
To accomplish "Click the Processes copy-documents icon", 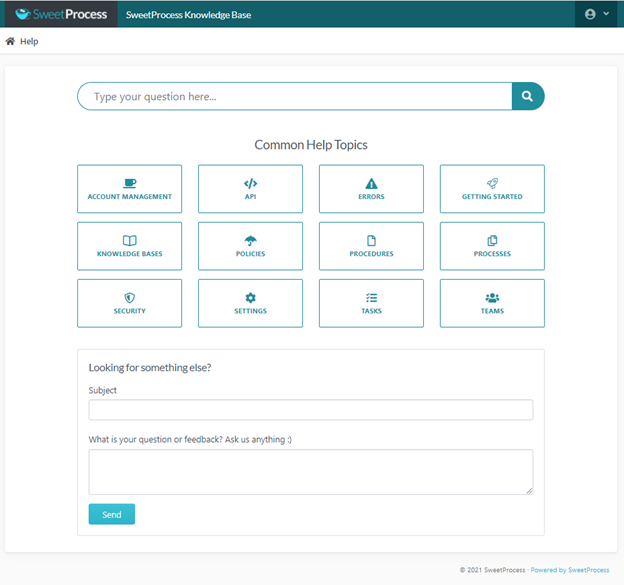I will pyautogui.click(x=492, y=240).
